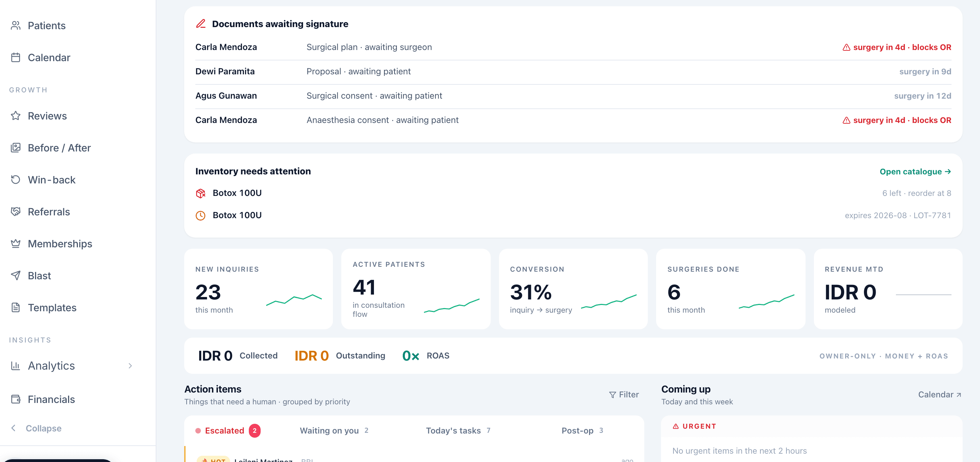
Task: Expand the Analytics submenu chevron
Action: (x=130, y=365)
